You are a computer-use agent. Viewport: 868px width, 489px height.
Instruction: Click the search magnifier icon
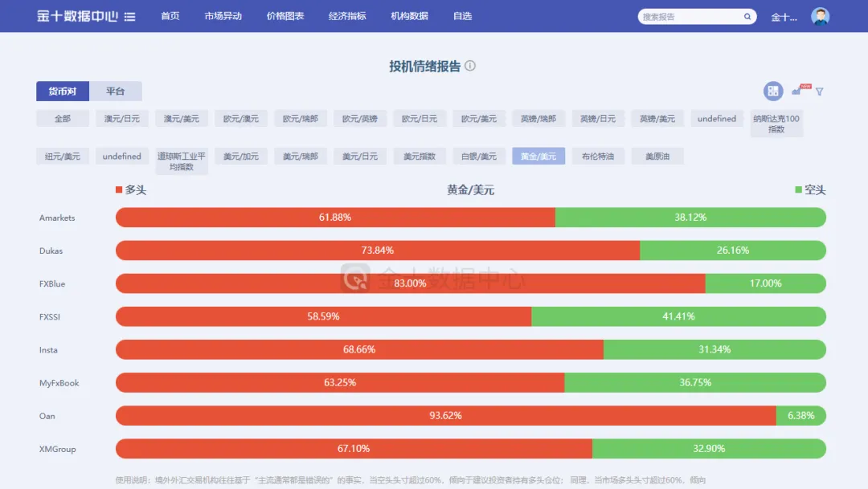pyautogui.click(x=747, y=17)
